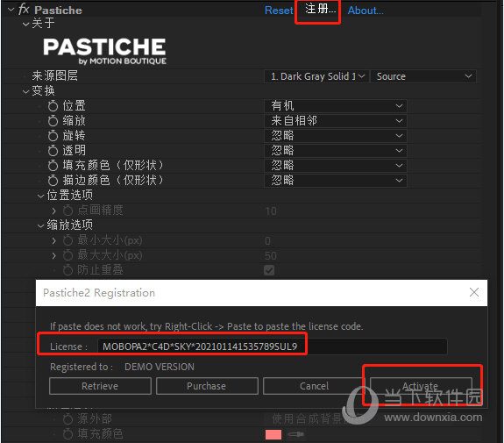
Task: Click the Reset link
Action: tap(279, 11)
